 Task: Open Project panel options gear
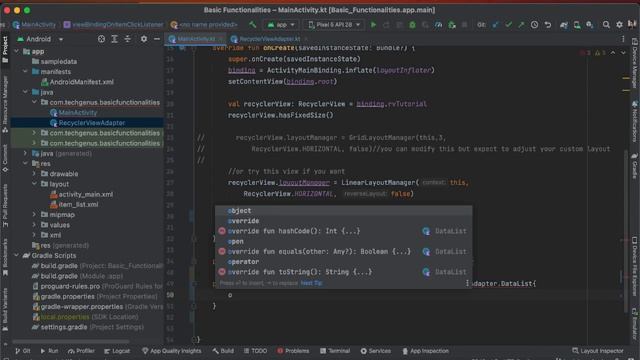coord(144,39)
